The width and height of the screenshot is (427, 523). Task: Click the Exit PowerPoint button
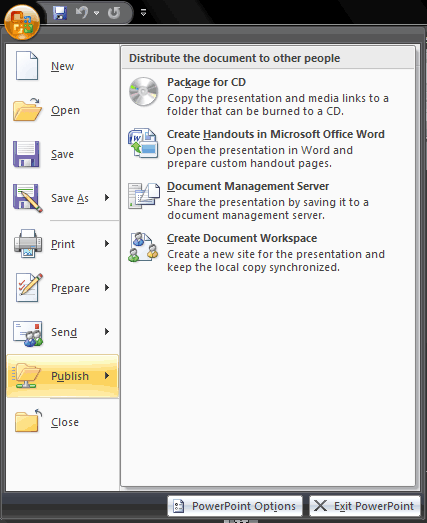[x=365, y=506]
